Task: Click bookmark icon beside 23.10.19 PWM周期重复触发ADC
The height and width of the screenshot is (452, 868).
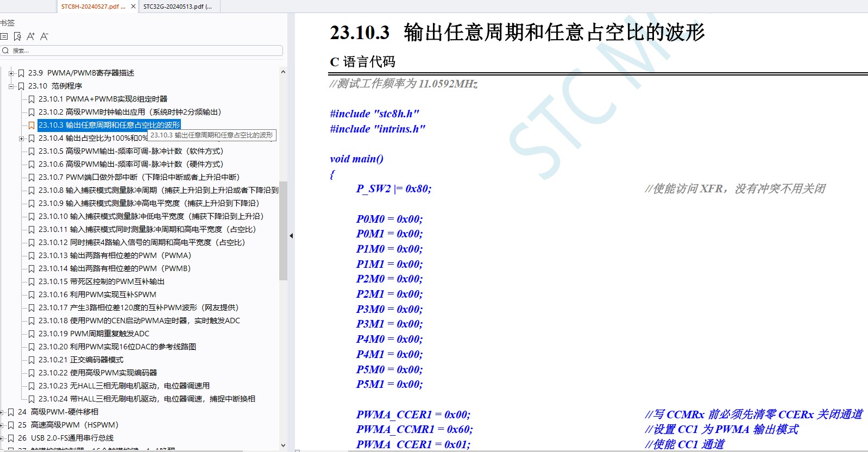Action: coord(32,334)
